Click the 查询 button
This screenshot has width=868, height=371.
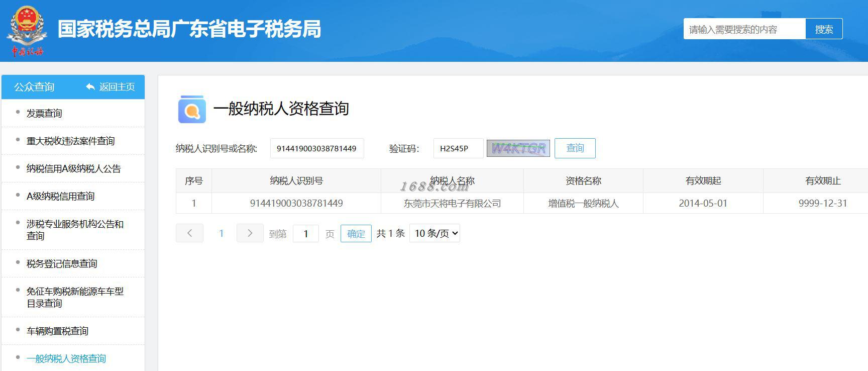[x=575, y=148]
